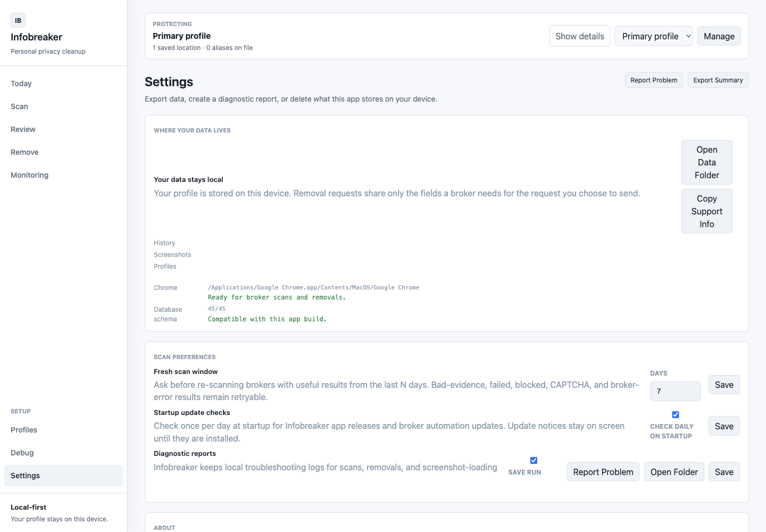
Task: Click the Chrome application path text
Action: click(x=313, y=287)
